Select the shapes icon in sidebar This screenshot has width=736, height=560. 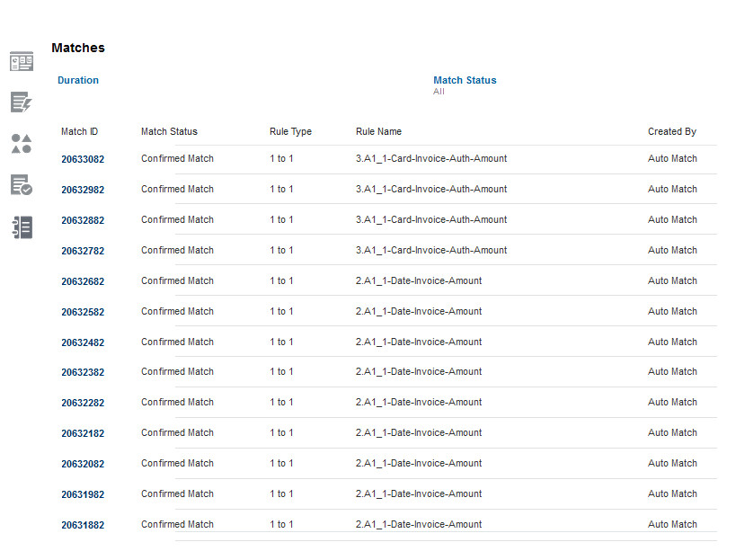(22, 144)
